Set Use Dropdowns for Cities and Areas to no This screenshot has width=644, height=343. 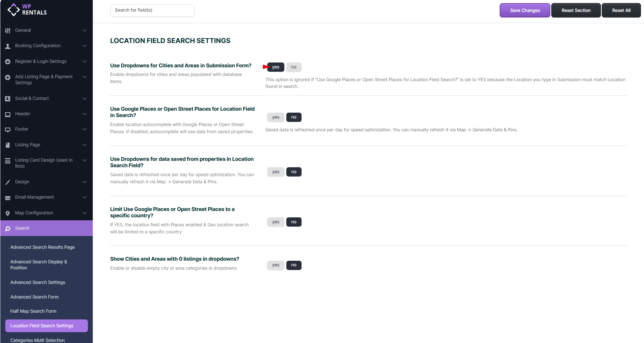click(x=294, y=67)
